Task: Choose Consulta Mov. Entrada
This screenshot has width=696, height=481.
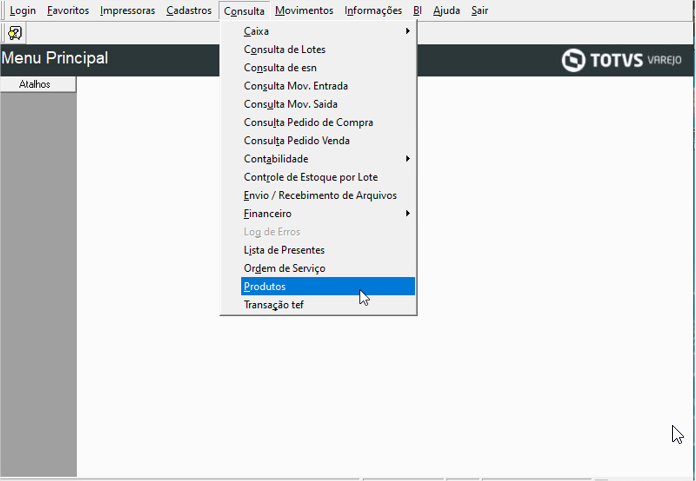Action: (x=328, y=86)
